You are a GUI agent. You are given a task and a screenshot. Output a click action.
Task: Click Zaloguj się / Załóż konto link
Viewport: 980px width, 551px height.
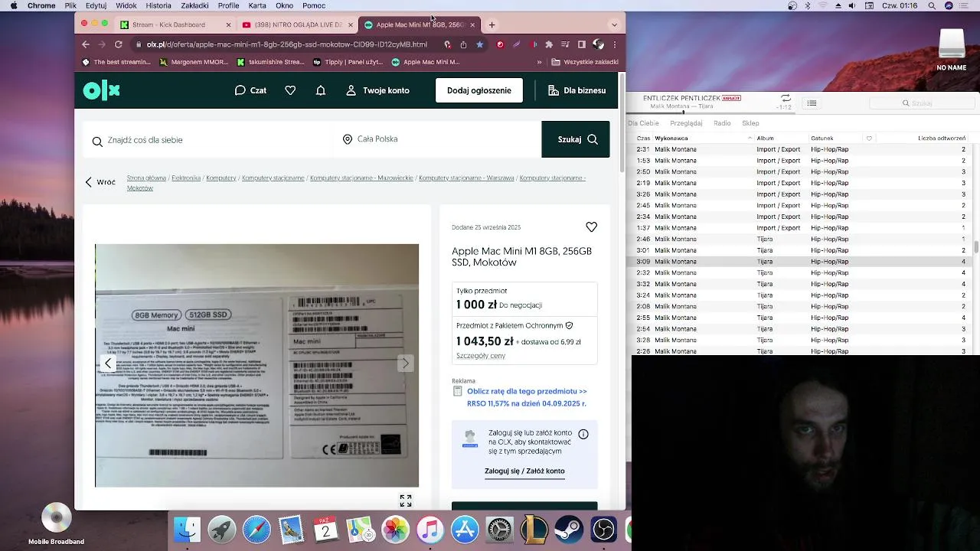[524, 471]
